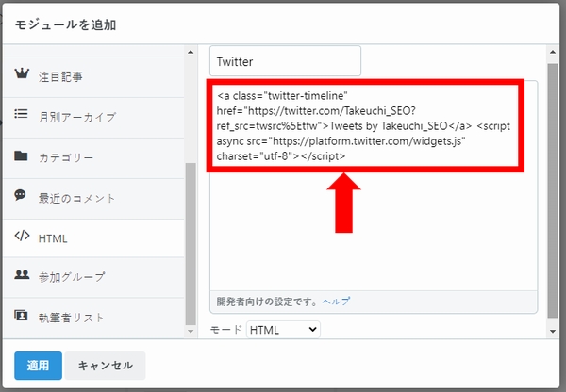Click the キャンセル button
This screenshot has width=566, height=392.
pyautogui.click(x=106, y=366)
